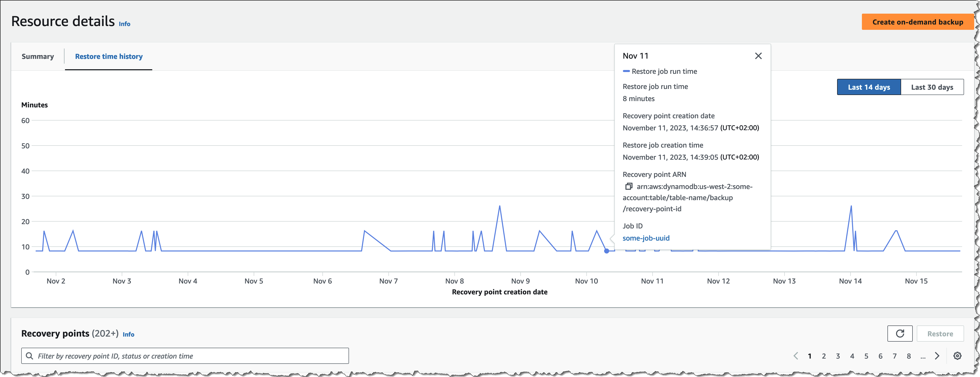The width and height of the screenshot is (980, 377).
Task: Click the search magnifier icon
Action: point(29,356)
